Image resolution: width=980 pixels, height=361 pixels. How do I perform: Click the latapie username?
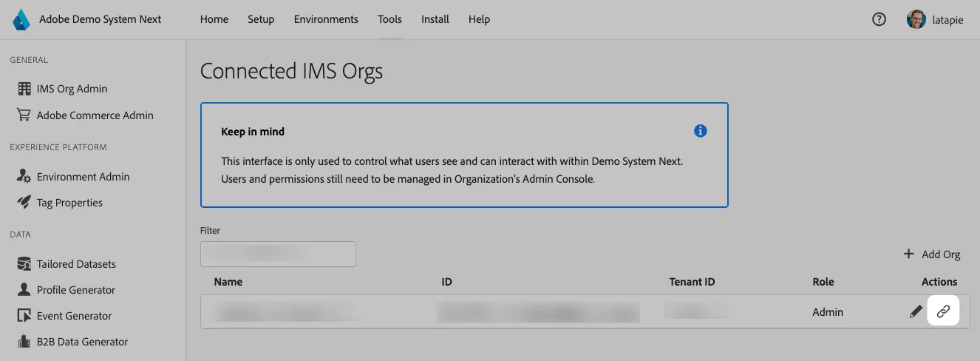pyautogui.click(x=947, y=20)
